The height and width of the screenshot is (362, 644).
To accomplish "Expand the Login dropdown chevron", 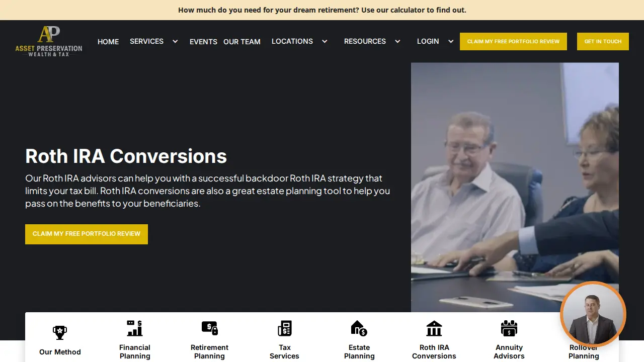I will tap(451, 41).
